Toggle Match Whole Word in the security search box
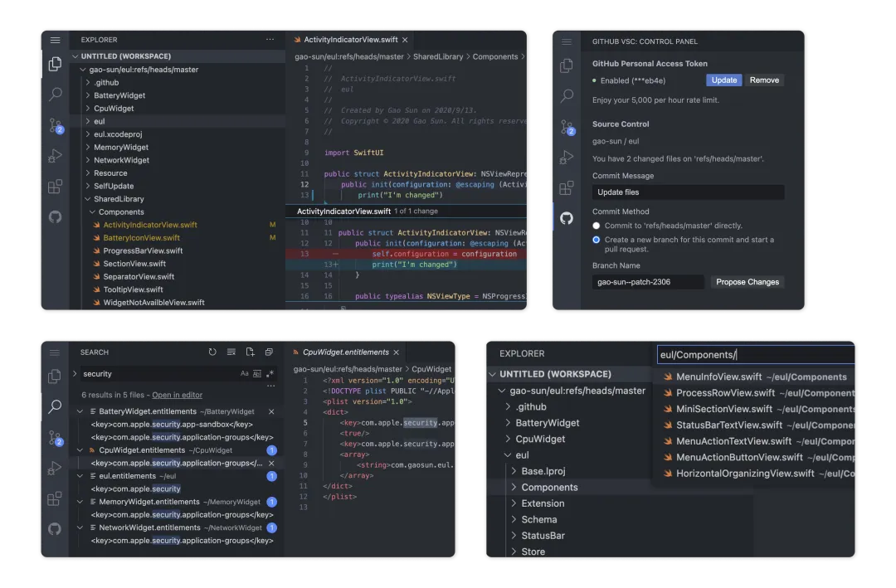The image size is (896, 588). click(257, 374)
